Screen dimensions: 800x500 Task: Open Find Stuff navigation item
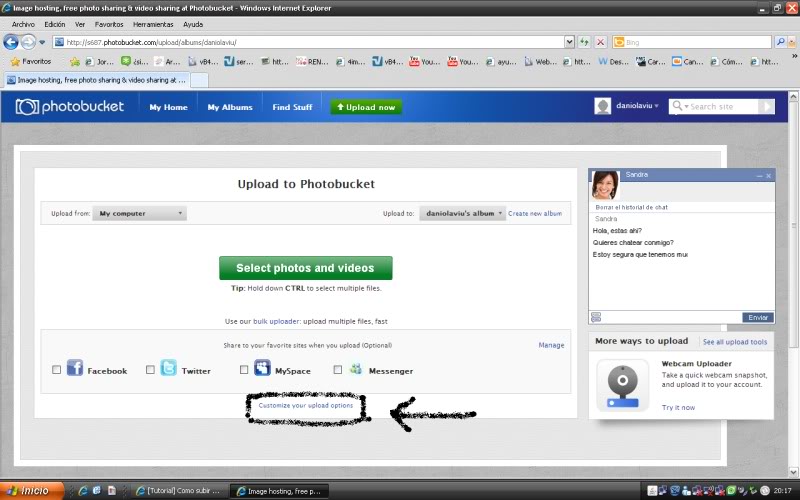[x=292, y=107]
